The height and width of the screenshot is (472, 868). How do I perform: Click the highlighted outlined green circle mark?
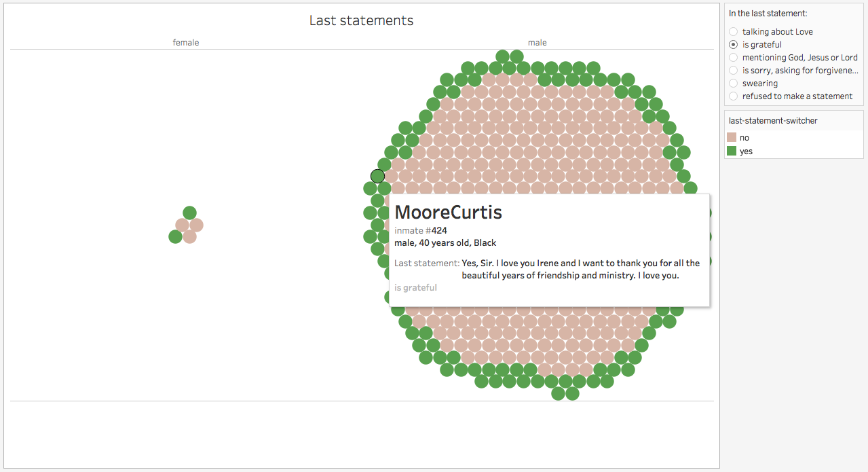click(378, 177)
